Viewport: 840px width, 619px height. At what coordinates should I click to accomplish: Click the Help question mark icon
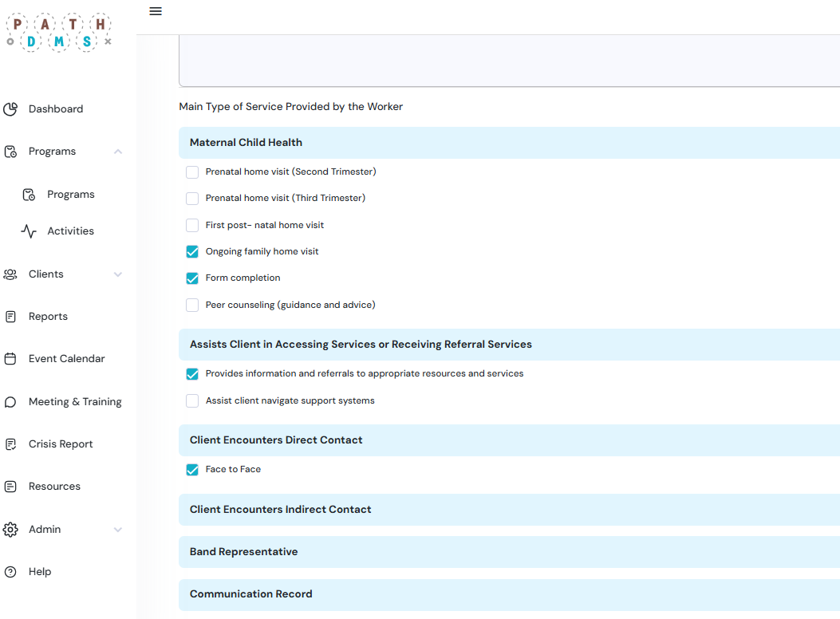pos(10,572)
